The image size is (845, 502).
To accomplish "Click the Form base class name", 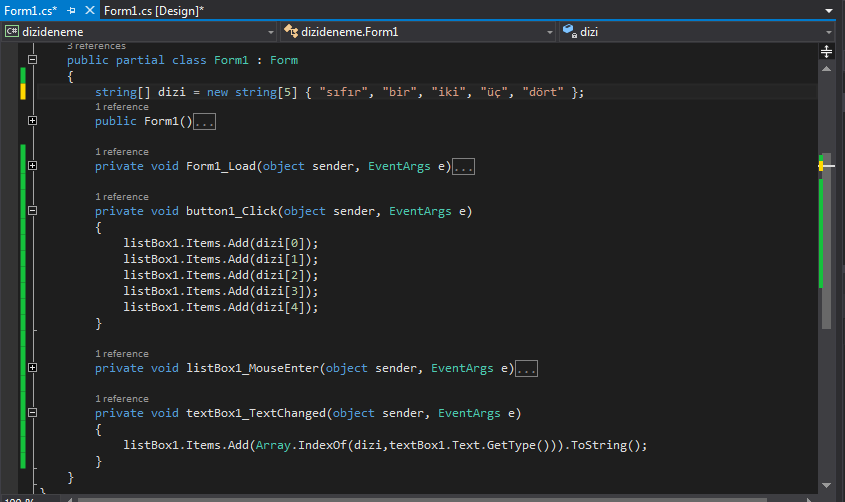I will (x=284, y=60).
